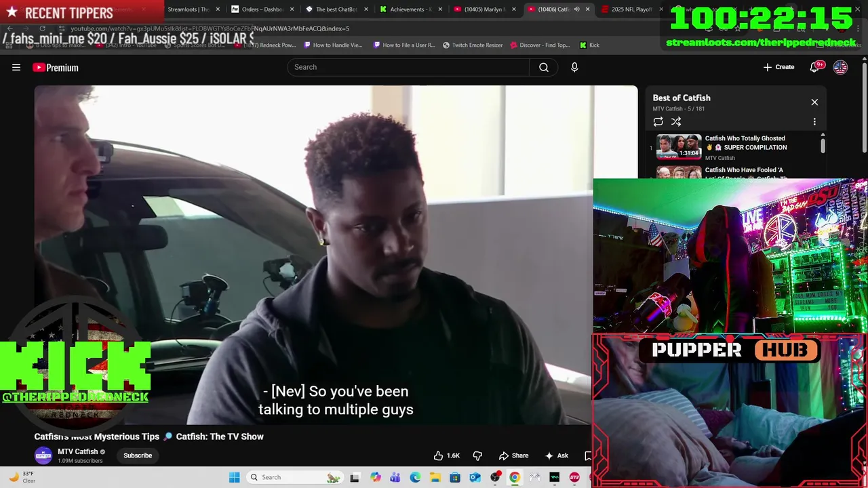
Task: Open playlist three-dot options menu
Action: (x=814, y=121)
